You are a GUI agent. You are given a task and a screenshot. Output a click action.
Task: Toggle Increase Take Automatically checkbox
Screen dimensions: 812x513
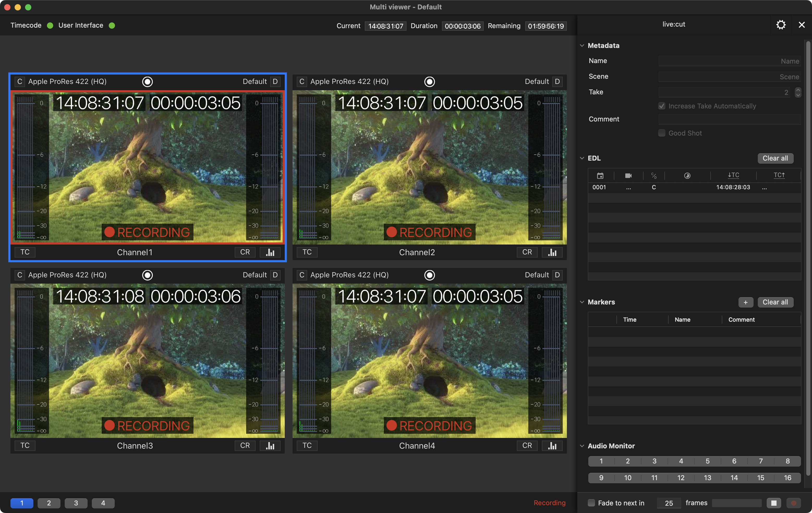tap(662, 106)
